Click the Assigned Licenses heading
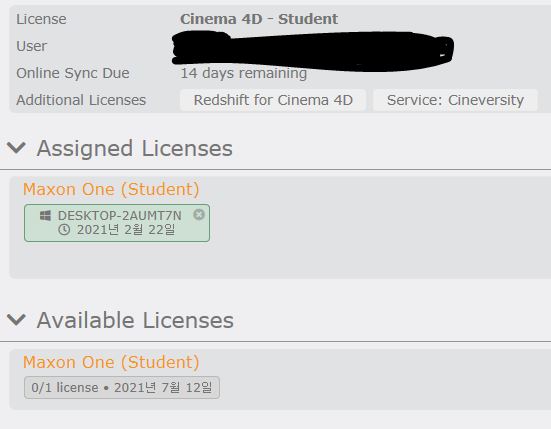The image size is (551, 429). [x=135, y=148]
